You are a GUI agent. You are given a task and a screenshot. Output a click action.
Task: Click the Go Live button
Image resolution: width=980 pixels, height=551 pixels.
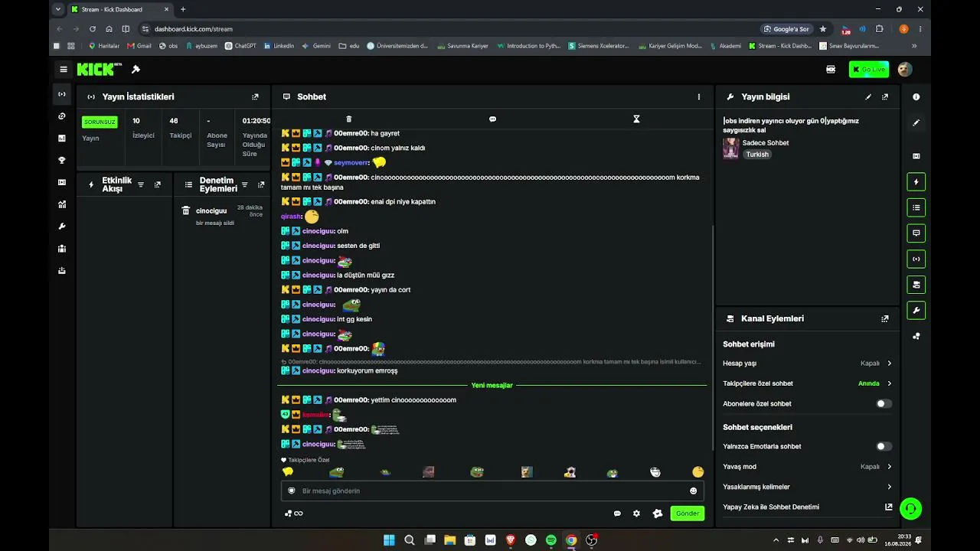click(869, 70)
